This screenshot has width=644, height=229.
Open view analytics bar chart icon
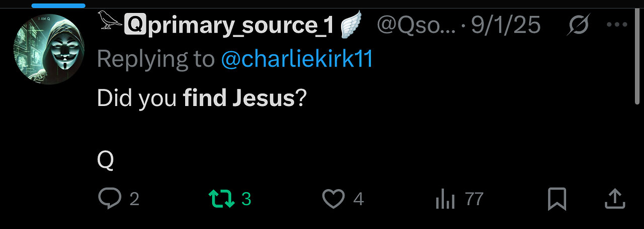(445, 200)
